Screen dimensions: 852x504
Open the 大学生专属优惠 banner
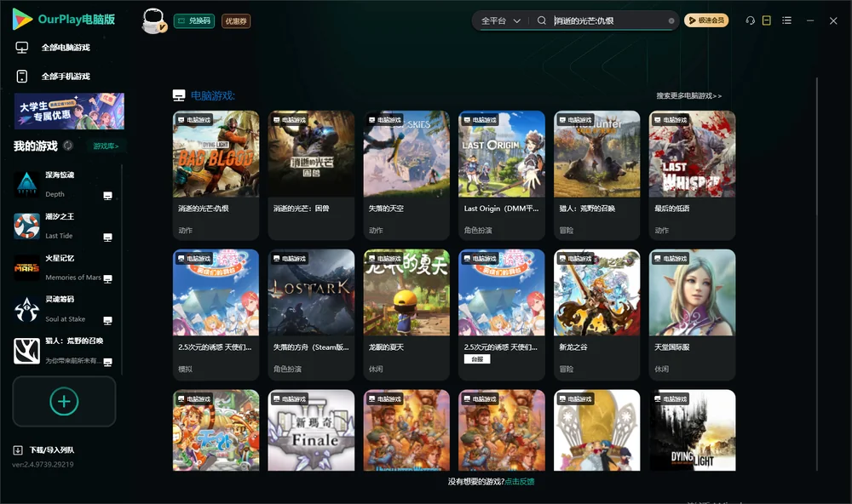point(69,111)
